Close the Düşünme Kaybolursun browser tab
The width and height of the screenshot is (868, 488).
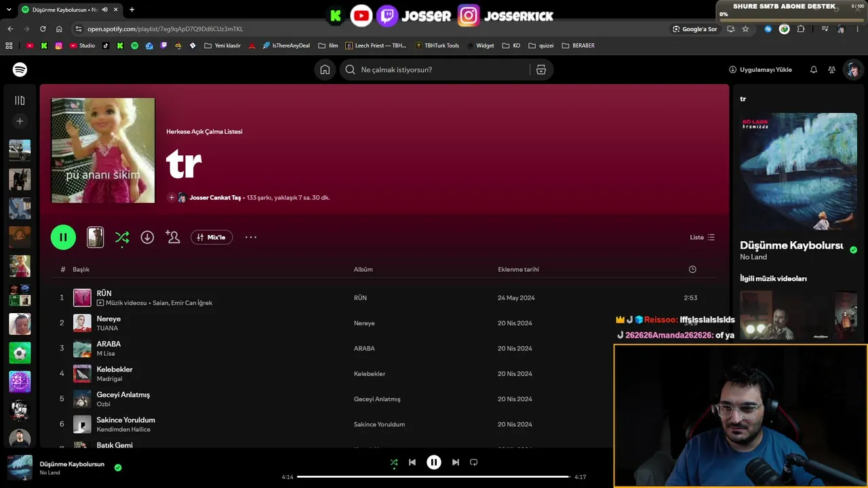pos(115,9)
